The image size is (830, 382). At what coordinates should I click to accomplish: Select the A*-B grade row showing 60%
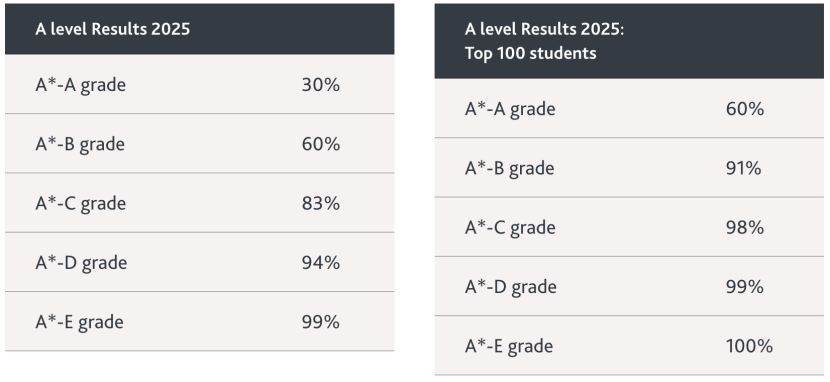pos(200,143)
